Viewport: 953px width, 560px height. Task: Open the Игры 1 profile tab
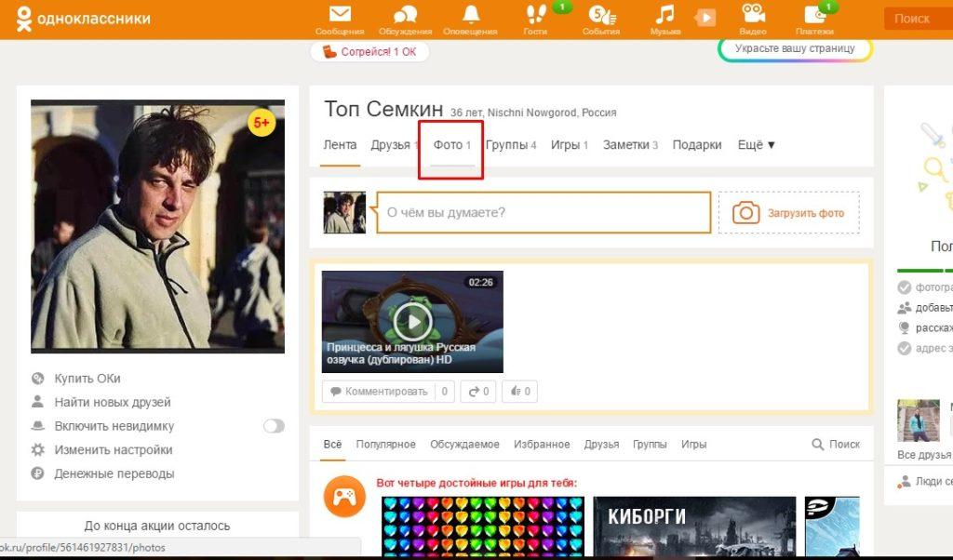click(x=569, y=144)
